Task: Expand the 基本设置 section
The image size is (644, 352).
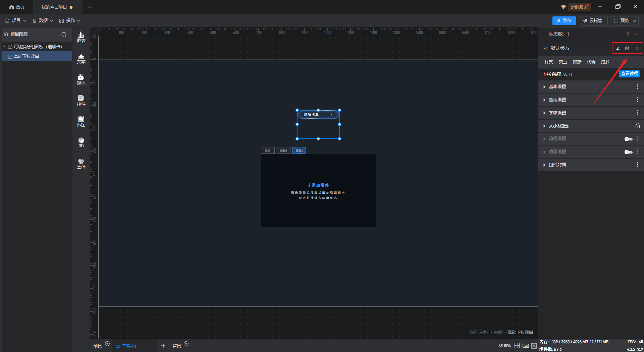Action: click(x=557, y=87)
